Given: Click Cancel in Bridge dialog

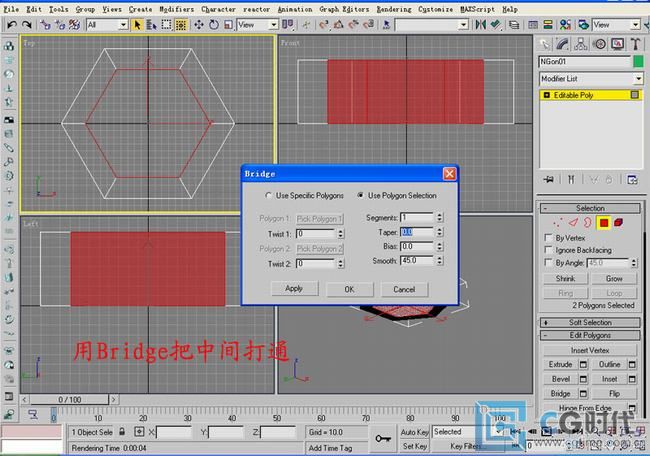Looking at the screenshot, I should click(404, 289).
